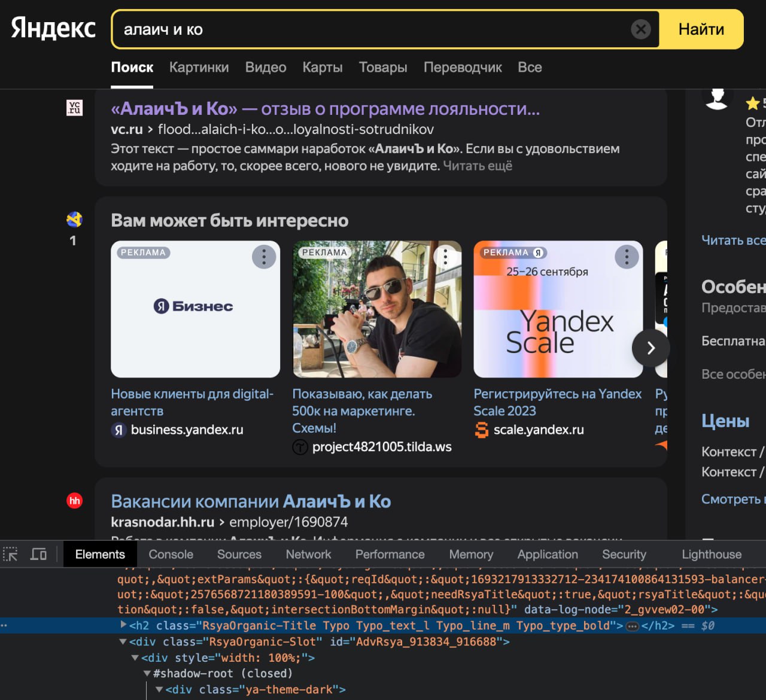Switch to the DevTools Console tab
766x700 pixels.
tap(171, 554)
